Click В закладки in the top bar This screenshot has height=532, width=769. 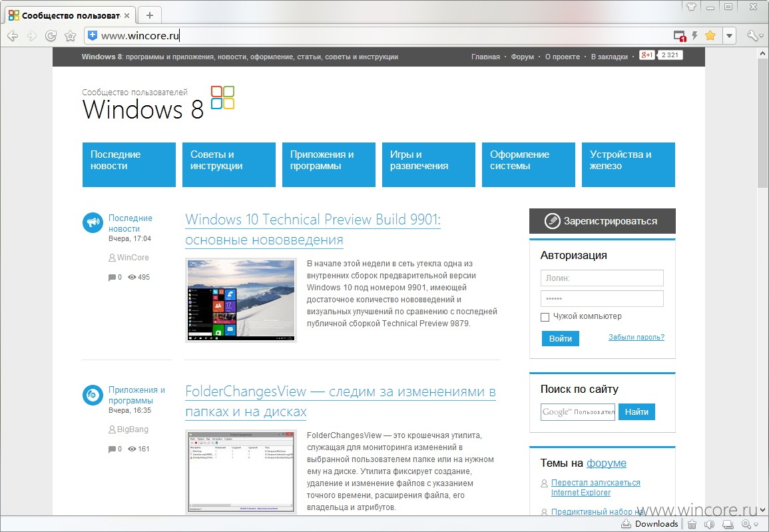[x=609, y=57]
